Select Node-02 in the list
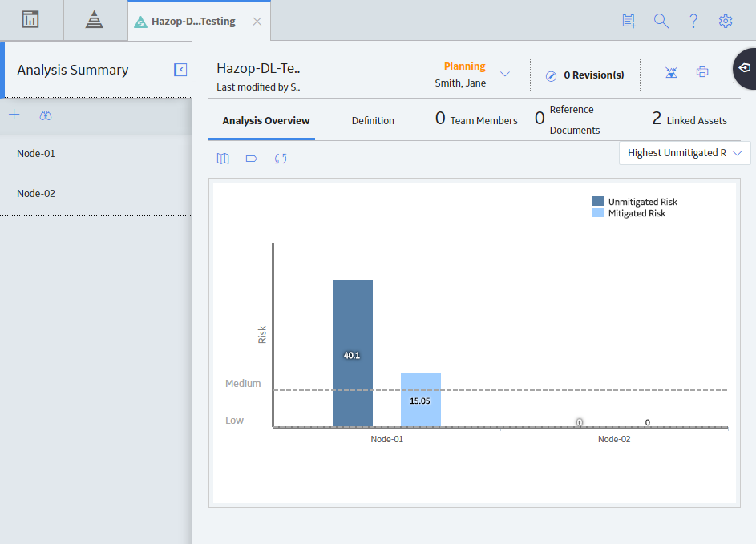 coord(95,194)
